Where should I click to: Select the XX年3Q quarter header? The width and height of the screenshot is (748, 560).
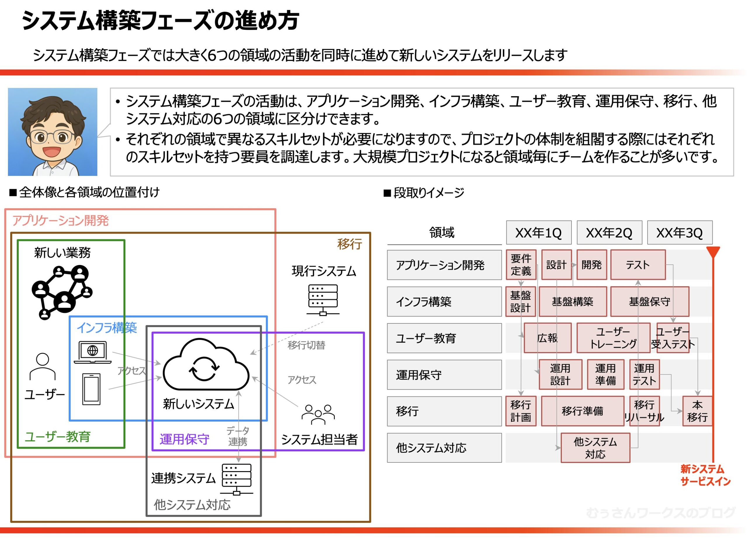click(x=679, y=233)
